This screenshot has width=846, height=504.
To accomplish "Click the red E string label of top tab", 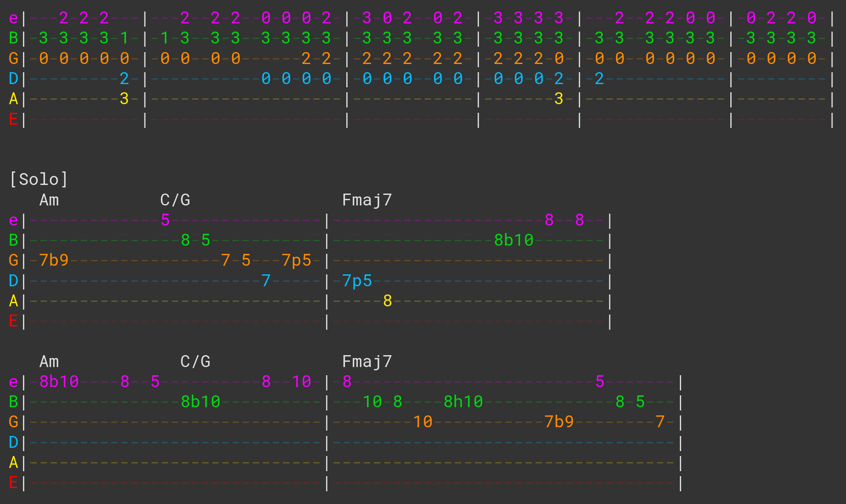I will 13,119.
